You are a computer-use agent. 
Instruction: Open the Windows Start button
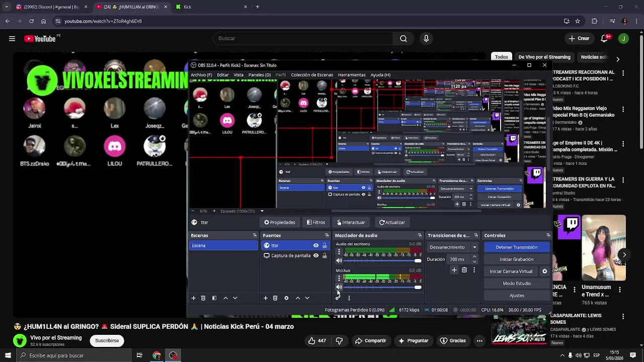point(8,355)
